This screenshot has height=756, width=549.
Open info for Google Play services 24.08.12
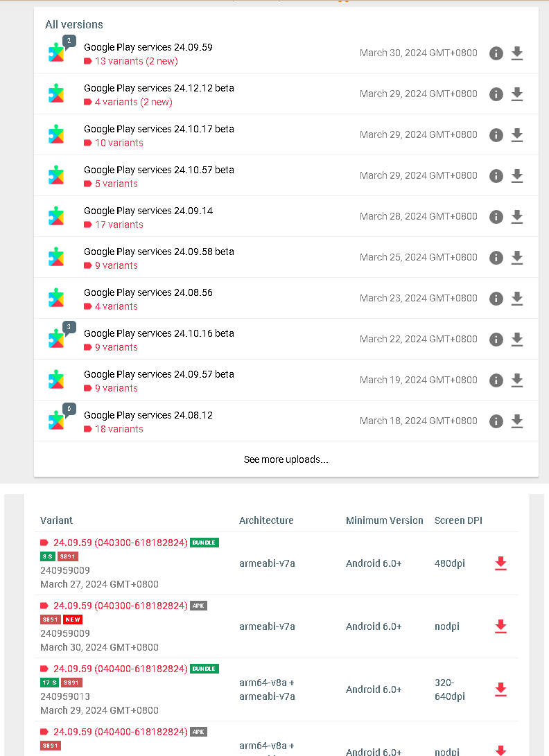click(496, 421)
